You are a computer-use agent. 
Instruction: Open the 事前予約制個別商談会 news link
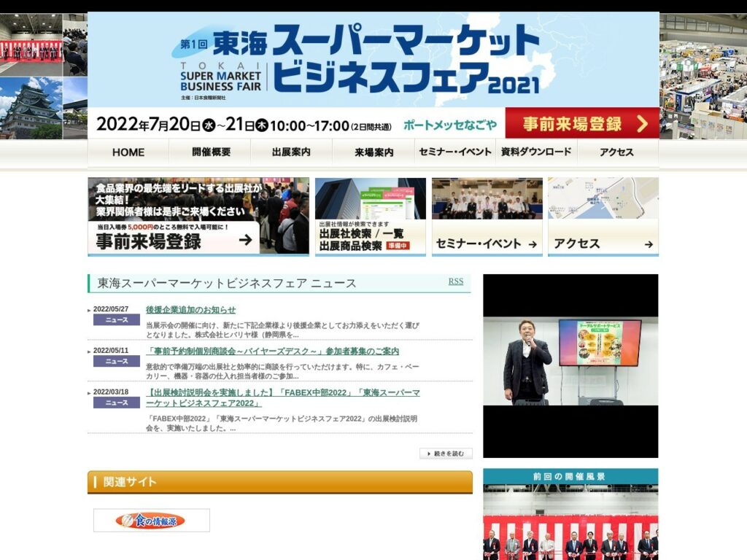coord(273,351)
